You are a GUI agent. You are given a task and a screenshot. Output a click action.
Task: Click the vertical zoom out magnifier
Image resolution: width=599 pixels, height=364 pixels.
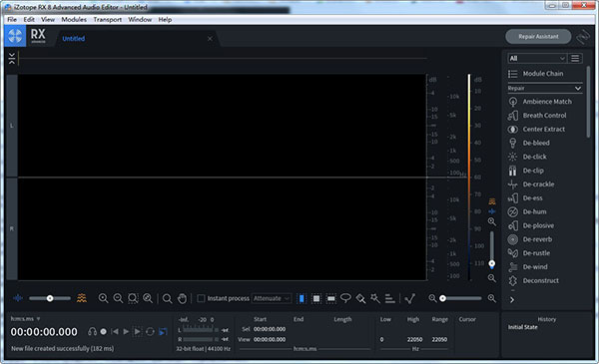[x=492, y=278]
